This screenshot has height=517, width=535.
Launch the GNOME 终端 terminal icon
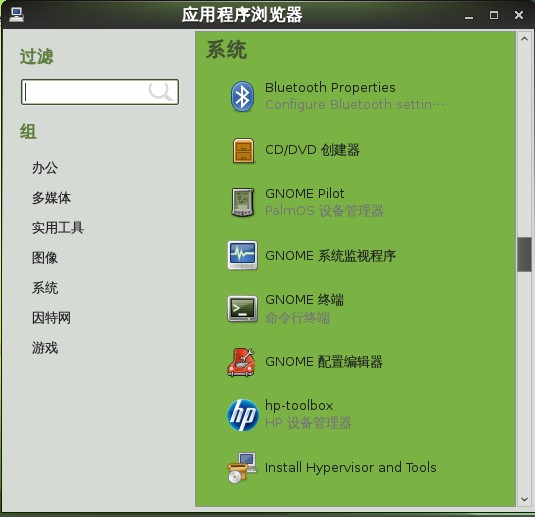[243, 308]
